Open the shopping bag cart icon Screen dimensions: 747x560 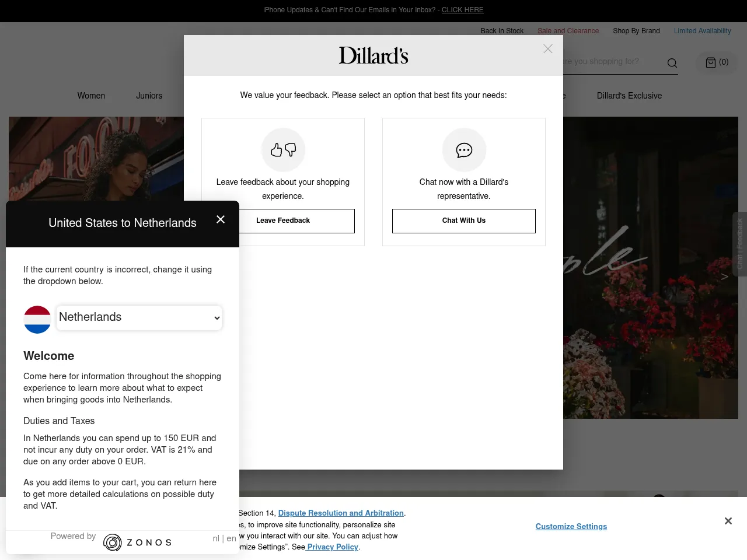click(711, 62)
